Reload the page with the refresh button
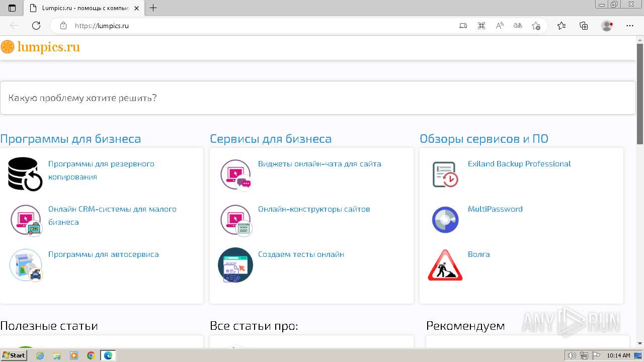Screen dimensions: 644x362 (36, 26)
